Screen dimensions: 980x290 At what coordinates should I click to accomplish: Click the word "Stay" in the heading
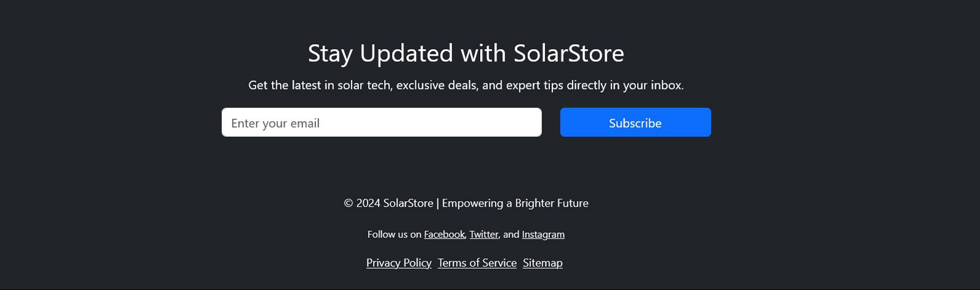click(330, 53)
